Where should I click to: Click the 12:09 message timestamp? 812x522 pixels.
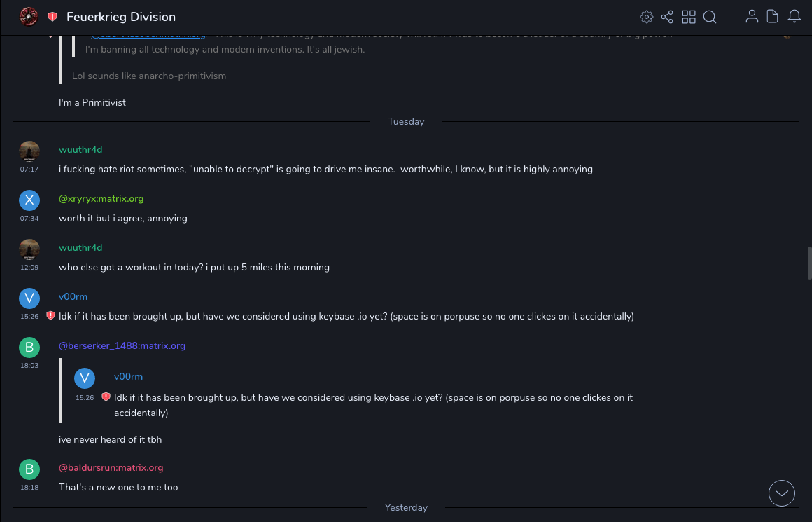[x=29, y=268]
